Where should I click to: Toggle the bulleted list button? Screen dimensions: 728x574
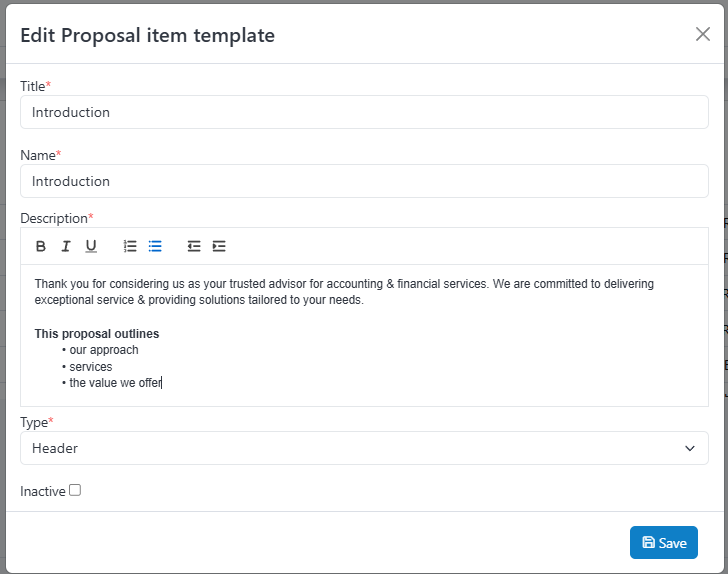(x=155, y=246)
